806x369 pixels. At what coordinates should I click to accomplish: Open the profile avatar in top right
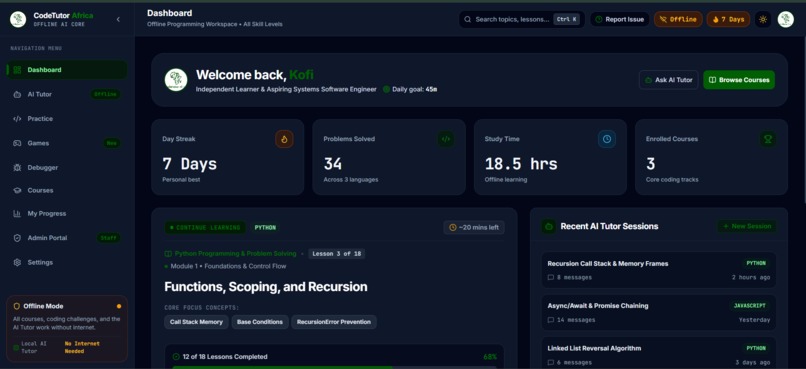pos(785,20)
